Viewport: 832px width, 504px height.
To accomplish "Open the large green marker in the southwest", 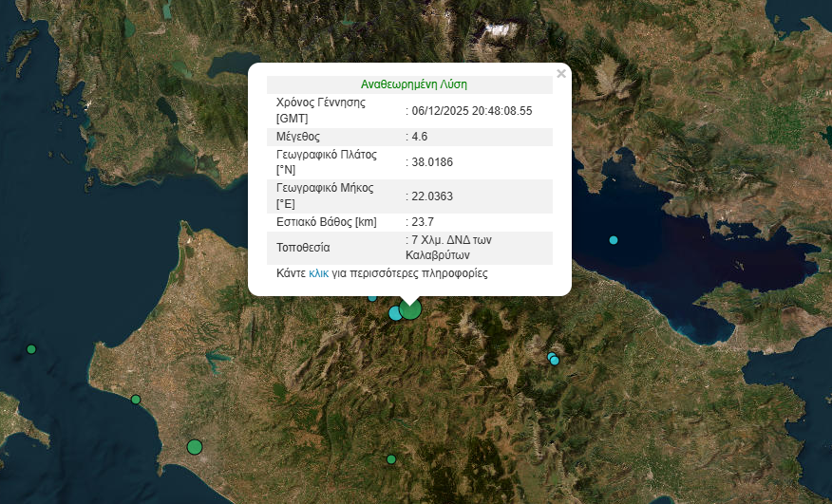I will [195, 446].
